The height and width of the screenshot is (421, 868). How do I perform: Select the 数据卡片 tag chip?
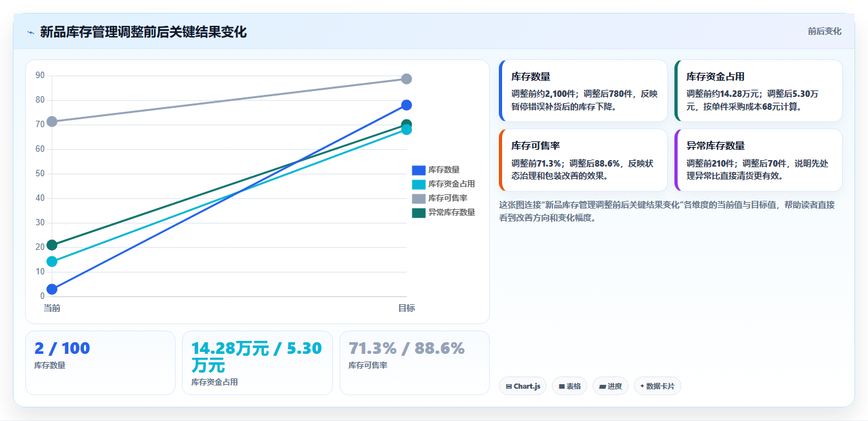[657, 386]
